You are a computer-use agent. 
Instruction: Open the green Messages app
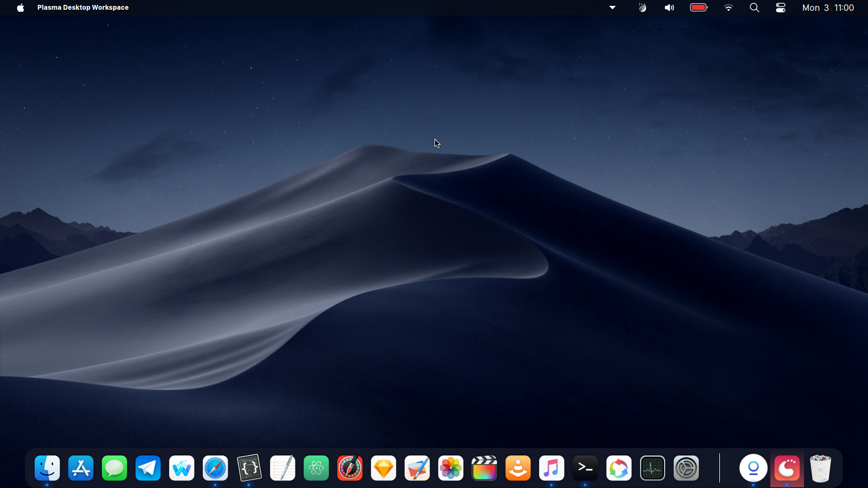(x=114, y=468)
